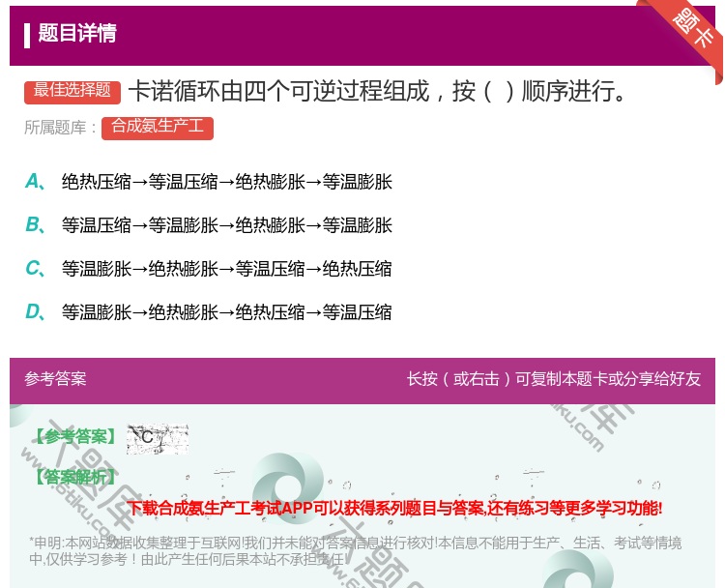This screenshot has height=588, width=725.
Task: Click the 【参考答案】 green label
Action: coord(75,436)
